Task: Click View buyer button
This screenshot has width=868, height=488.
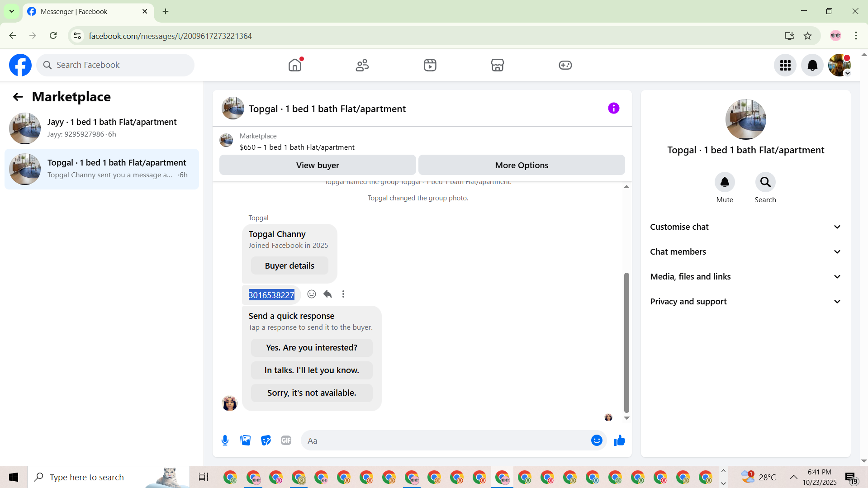Action: pos(318,165)
